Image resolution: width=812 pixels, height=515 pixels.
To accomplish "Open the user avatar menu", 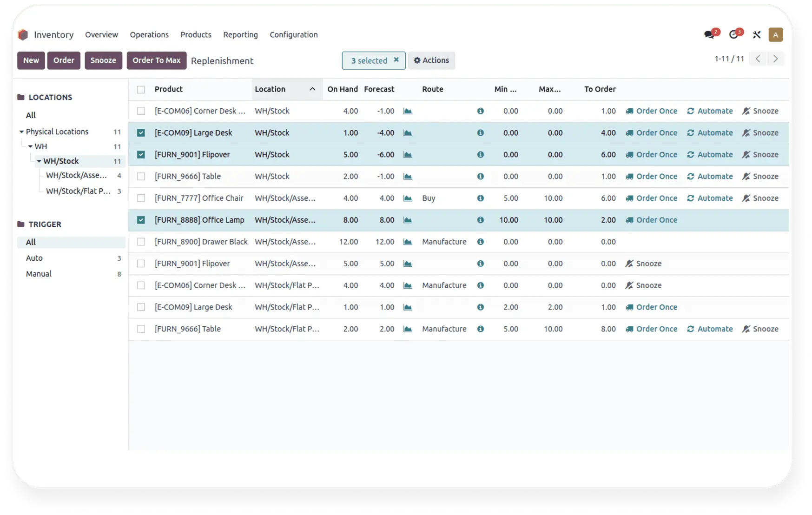I will click(x=775, y=35).
